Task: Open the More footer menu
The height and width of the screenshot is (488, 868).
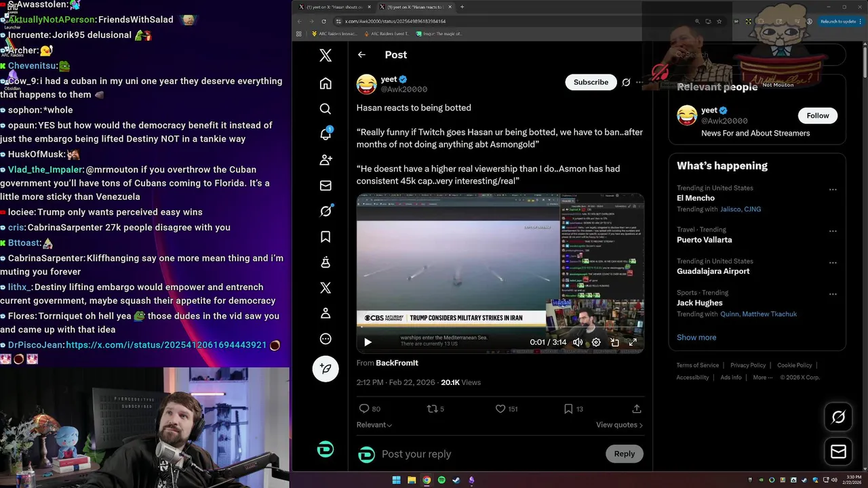Action: (x=763, y=378)
